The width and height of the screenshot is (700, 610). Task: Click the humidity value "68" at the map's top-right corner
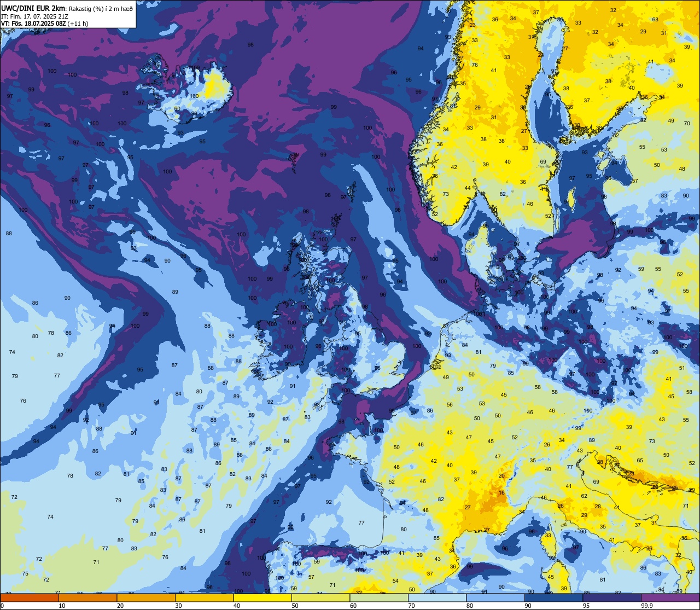click(655, 20)
